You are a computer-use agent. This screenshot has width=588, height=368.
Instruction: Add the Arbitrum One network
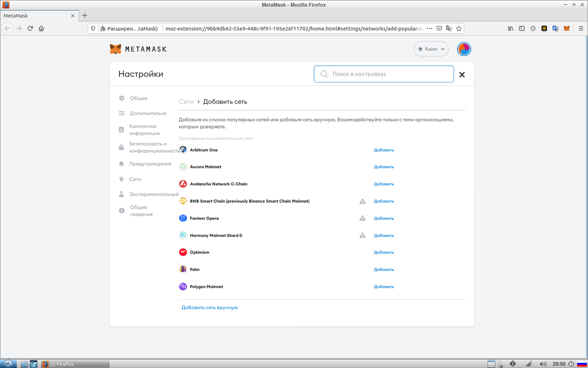click(384, 150)
